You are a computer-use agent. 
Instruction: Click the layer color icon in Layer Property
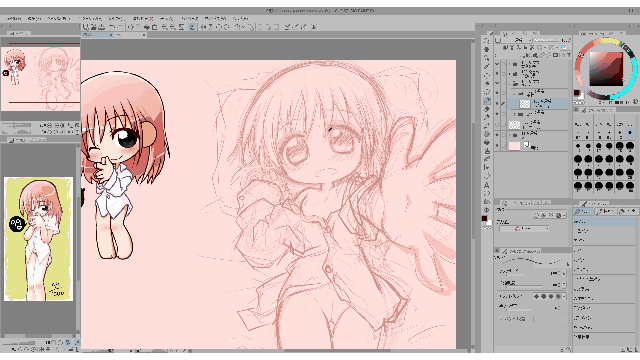pos(558,215)
